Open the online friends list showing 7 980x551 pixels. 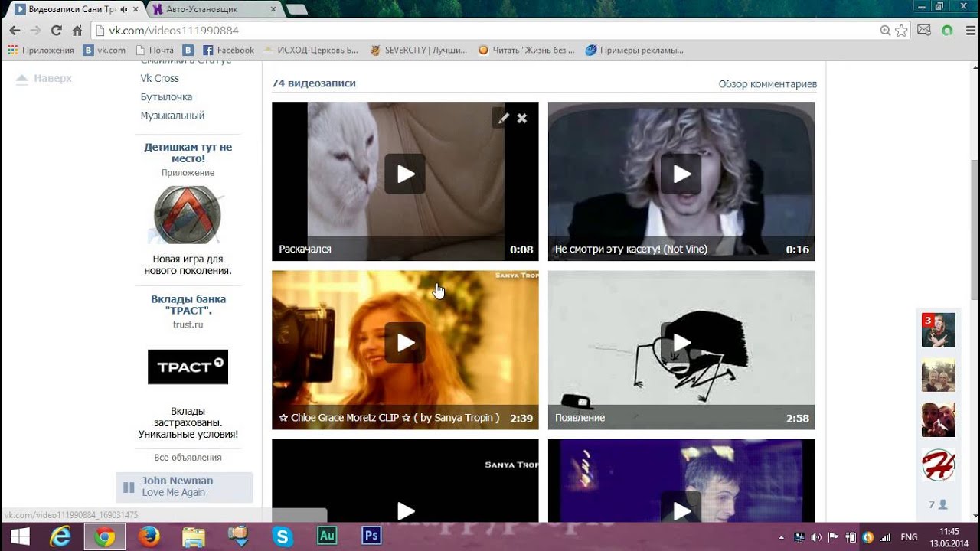[x=938, y=504]
